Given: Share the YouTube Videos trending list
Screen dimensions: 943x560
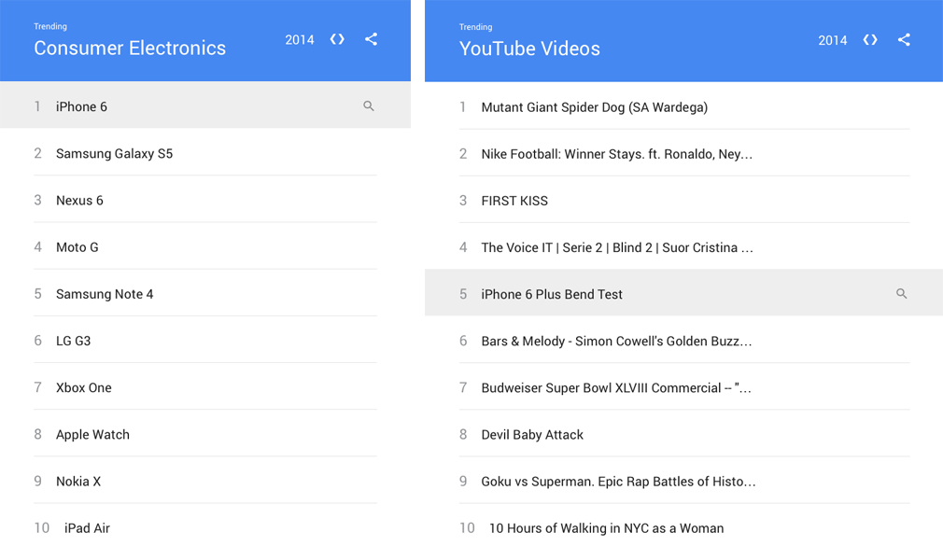Looking at the screenshot, I should click(x=904, y=39).
